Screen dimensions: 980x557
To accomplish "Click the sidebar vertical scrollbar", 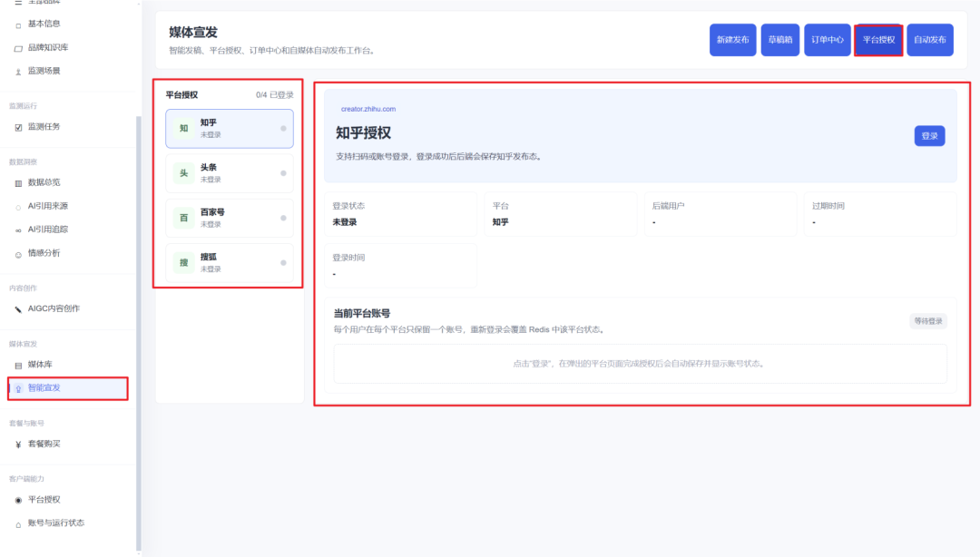I will (138, 331).
